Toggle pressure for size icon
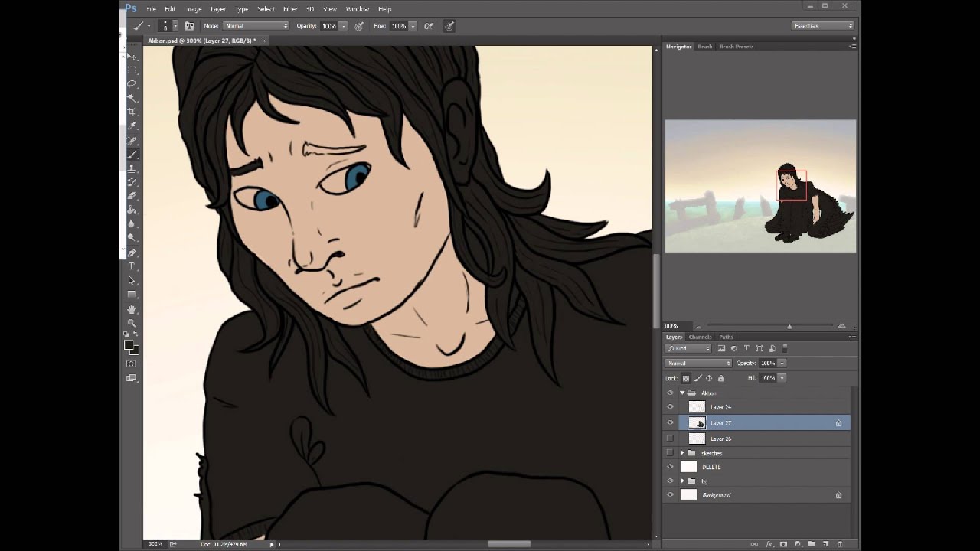This screenshot has width=980, height=551. [x=449, y=26]
